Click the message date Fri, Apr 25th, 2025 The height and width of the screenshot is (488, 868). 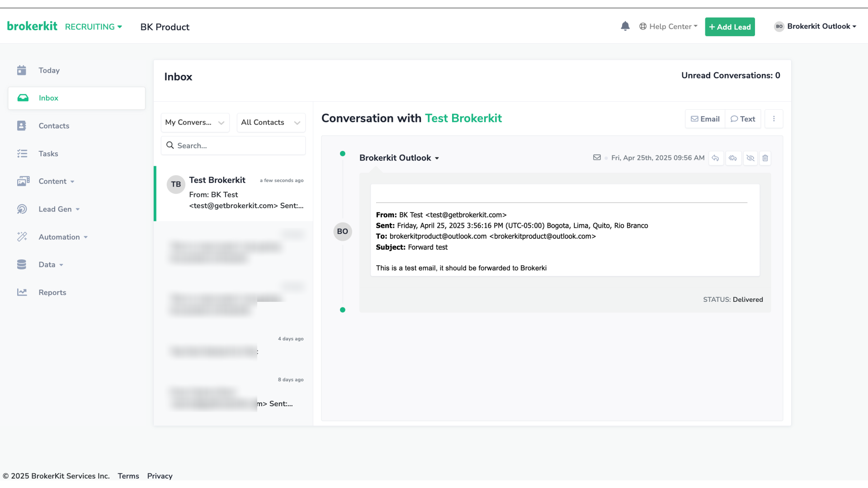(x=658, y=158)
